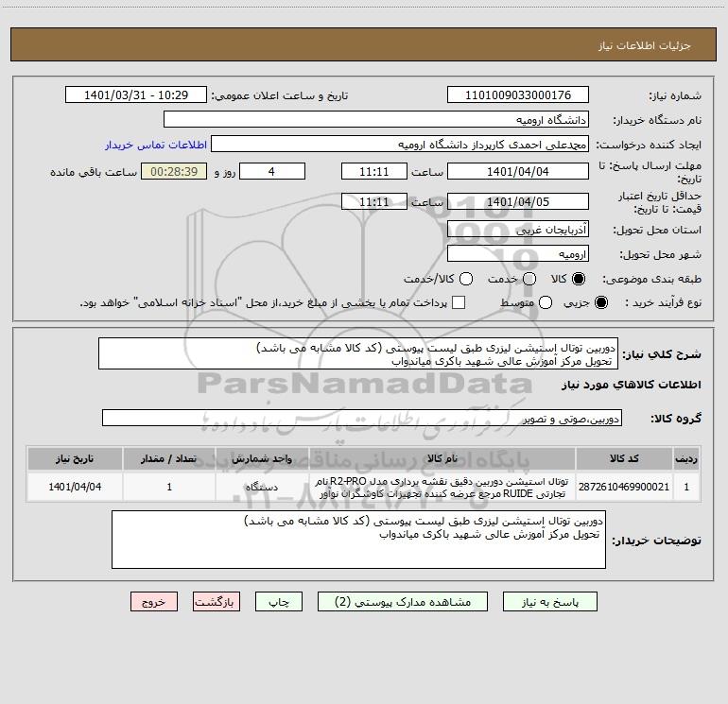
Task: Toggle the اسناد خزانه اسلامی payment checkbox
Action: click(459, 302)
